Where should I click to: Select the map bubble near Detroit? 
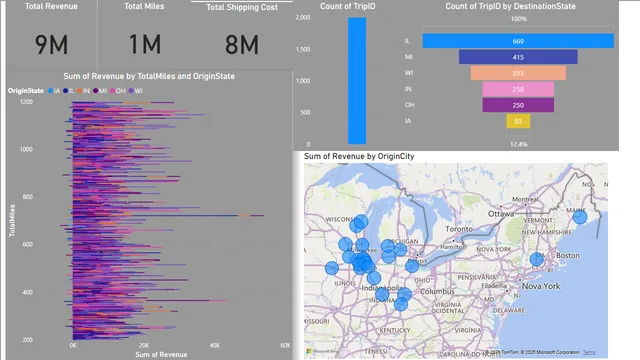click(412, 266)
